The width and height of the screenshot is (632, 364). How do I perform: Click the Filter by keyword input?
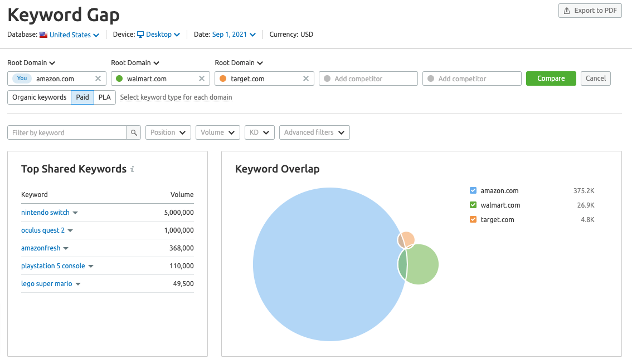click(x=66, y=132)
